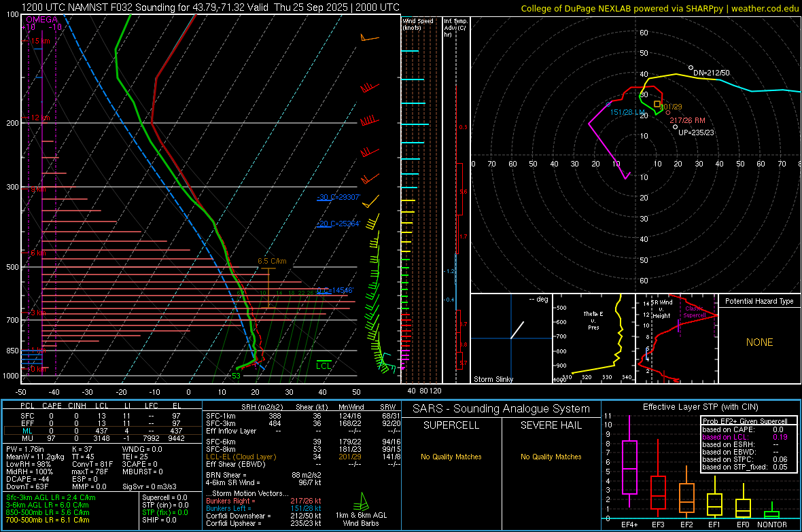Click the 6 km height marker
Screen dimensions: 802x532
click(38, 253)
